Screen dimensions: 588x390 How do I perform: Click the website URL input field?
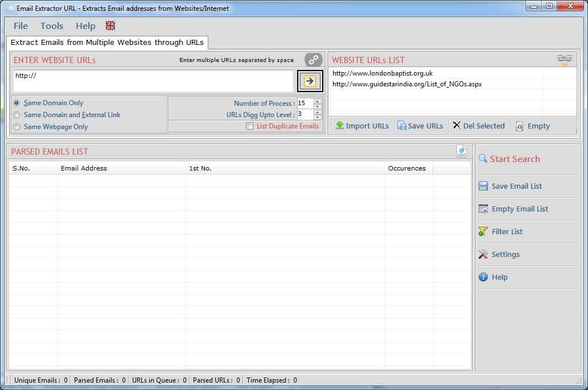click(x=153, y=81)
